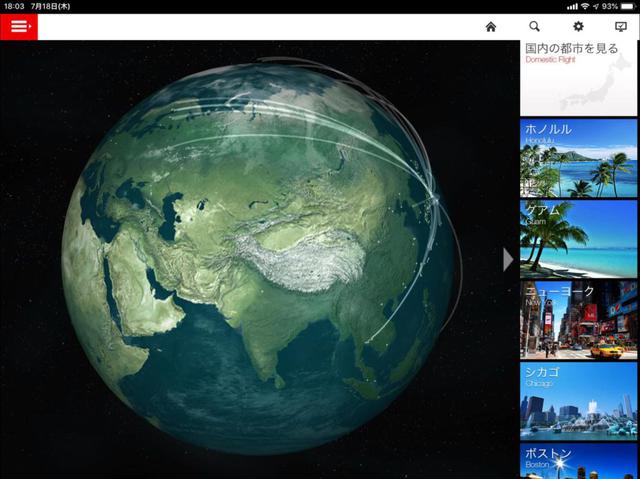Viewport: 640px width, 479px height.
Task: Choose the New York city card
Action: point(578,320)
